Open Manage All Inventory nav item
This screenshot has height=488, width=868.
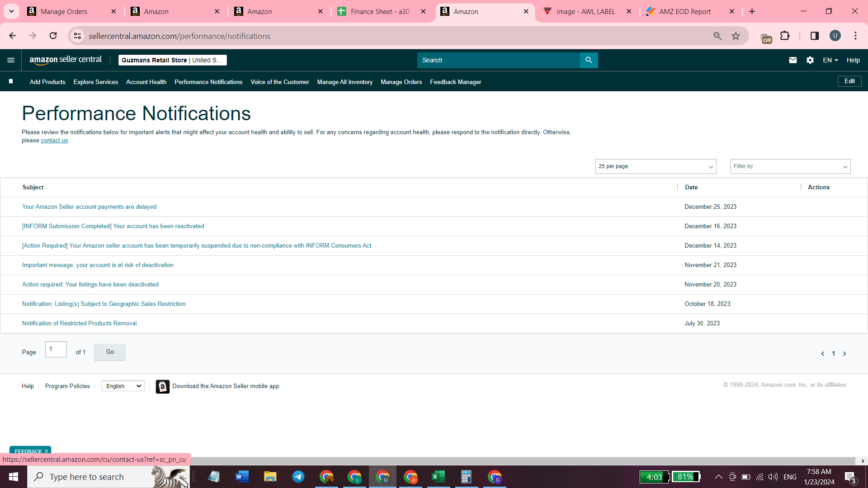click(344, 82)
